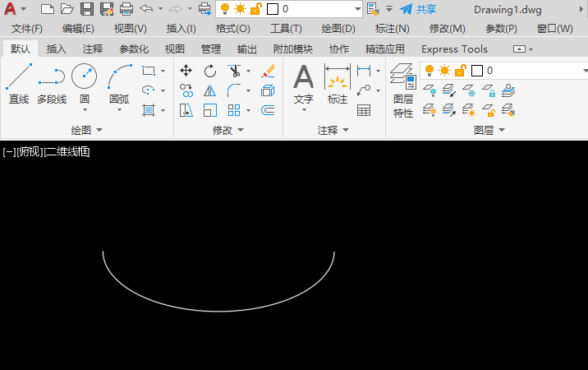Viewport: 588px width, 370px height.
Task: Click layer color swatch in ribbon layer box
Action: coord(477,71)
